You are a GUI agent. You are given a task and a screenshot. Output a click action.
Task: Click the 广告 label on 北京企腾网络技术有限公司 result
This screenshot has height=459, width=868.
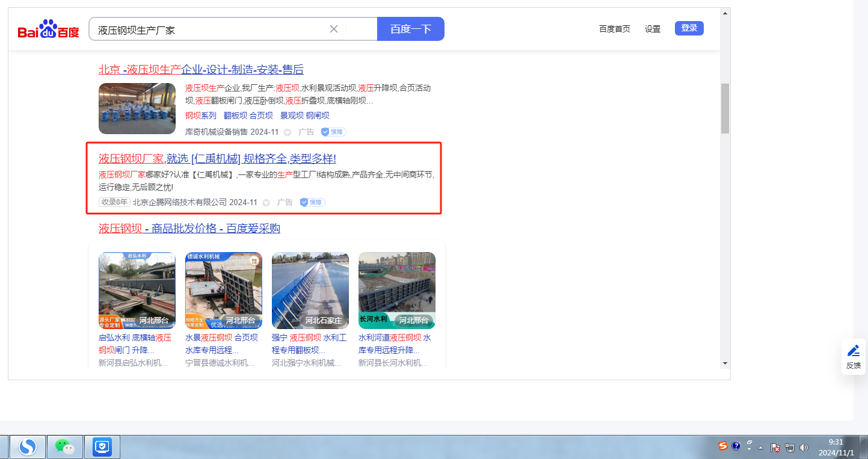pos(285,202)
